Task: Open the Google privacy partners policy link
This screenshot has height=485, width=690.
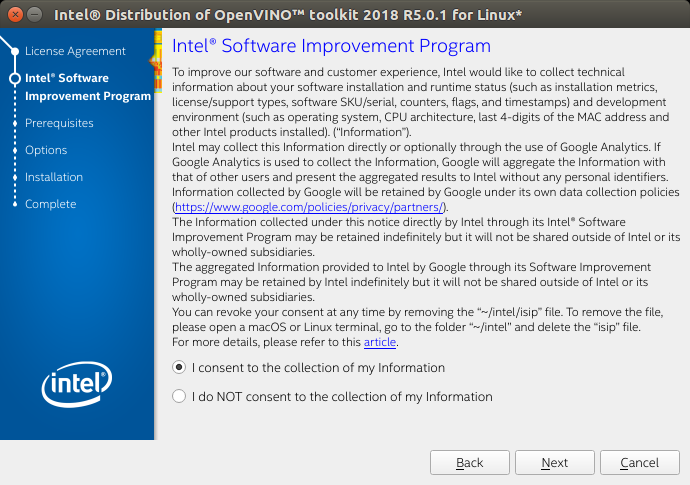Action: pyautogui.click(x=309, y=207)
